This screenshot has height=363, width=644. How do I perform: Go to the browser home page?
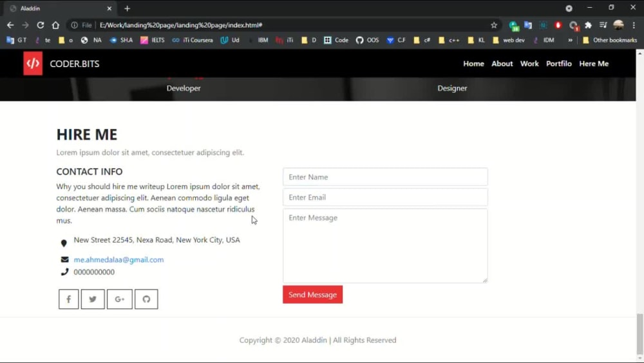[55, 25]
